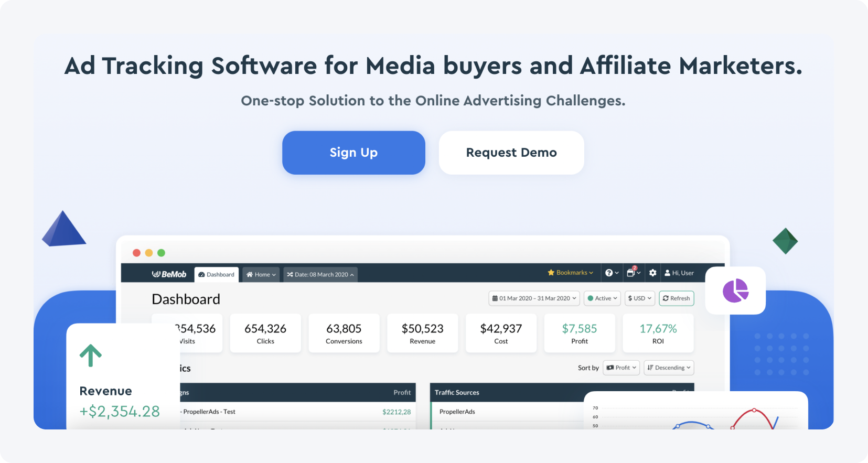
Task: Open the Profit sort-by dropdown
Action: pos(621,368)
